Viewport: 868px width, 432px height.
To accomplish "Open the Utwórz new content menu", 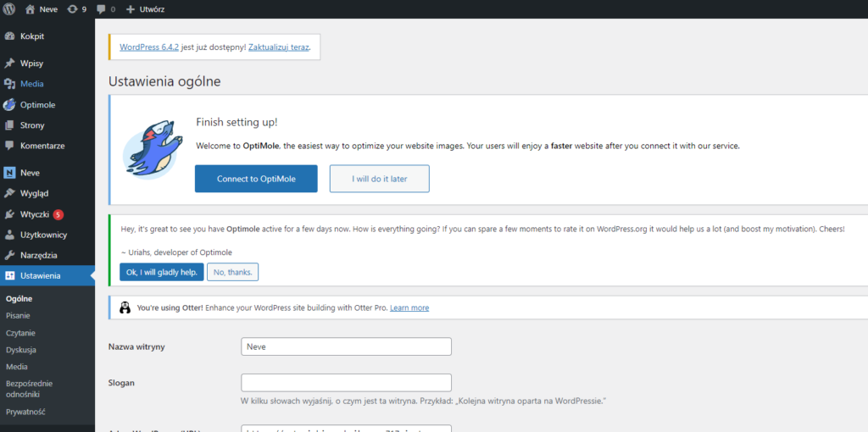I will click(x=145, y=8).
